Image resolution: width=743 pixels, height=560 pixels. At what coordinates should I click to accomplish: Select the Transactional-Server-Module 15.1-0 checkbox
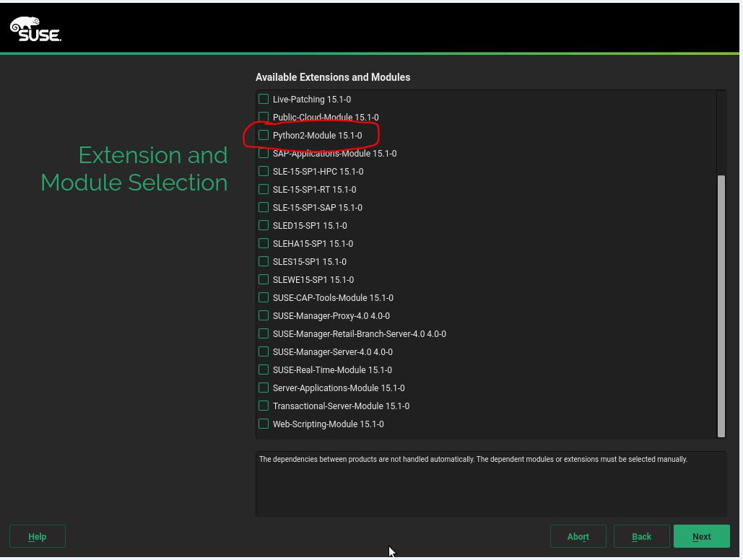pyautogui.click(x=264, y=406)
